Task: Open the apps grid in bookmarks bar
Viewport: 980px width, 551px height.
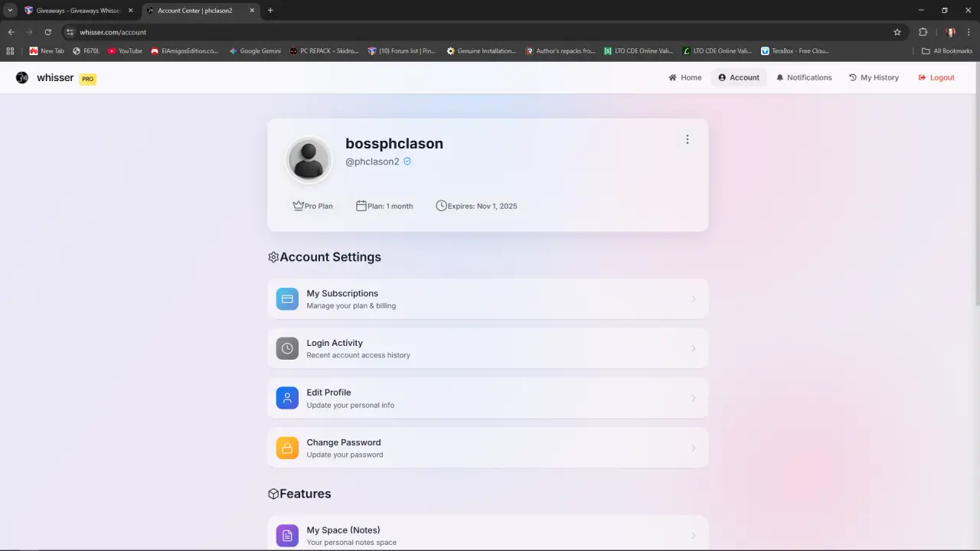Action: [x=10, y=51]
